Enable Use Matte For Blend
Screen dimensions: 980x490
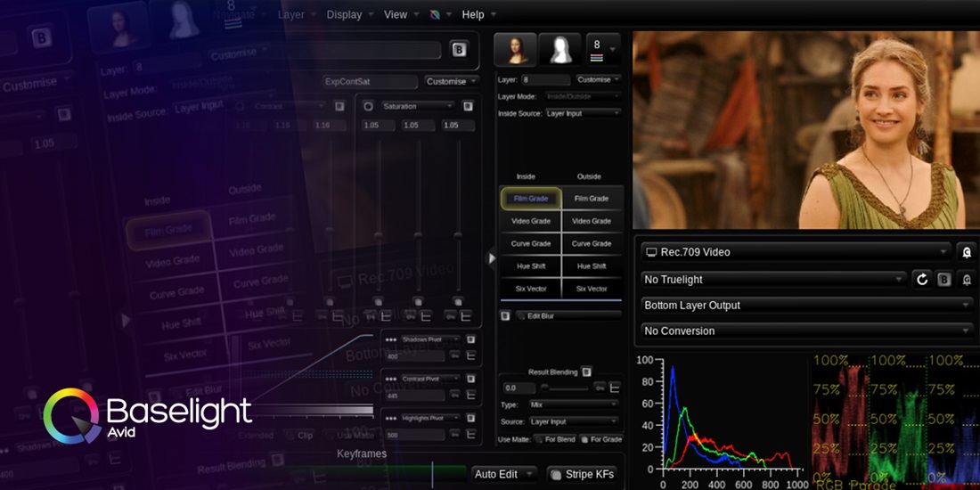coord(537,439)
